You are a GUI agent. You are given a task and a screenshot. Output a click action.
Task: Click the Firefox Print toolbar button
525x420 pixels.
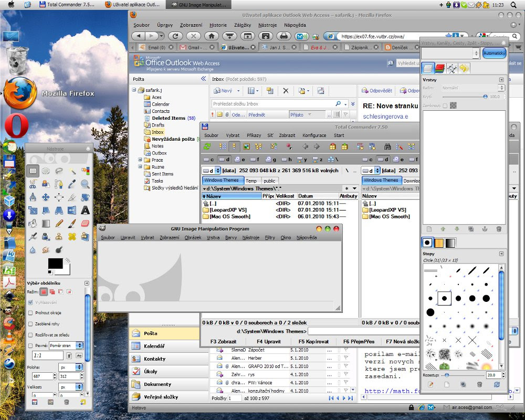click(x=284, y=36)
